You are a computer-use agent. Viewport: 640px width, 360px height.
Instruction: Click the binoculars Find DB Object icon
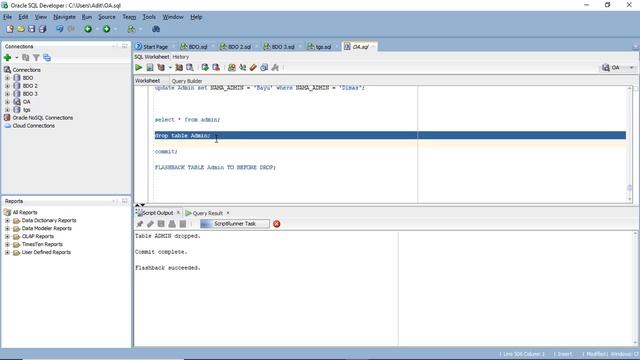[x=156, y=29]
